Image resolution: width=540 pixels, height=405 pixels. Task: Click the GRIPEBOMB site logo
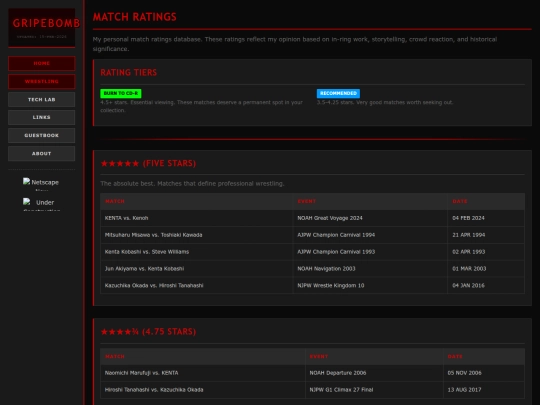46,23
